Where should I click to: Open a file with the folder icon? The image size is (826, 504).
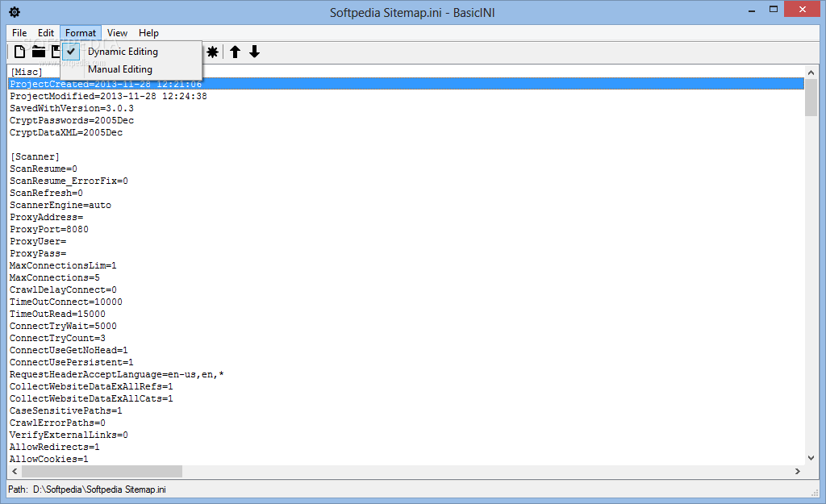tap(39, 52)
